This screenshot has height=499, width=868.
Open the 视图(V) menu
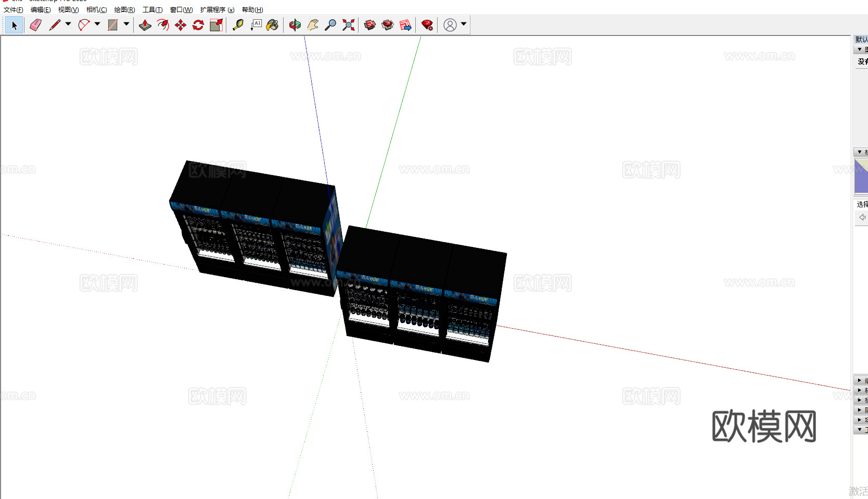68,10
